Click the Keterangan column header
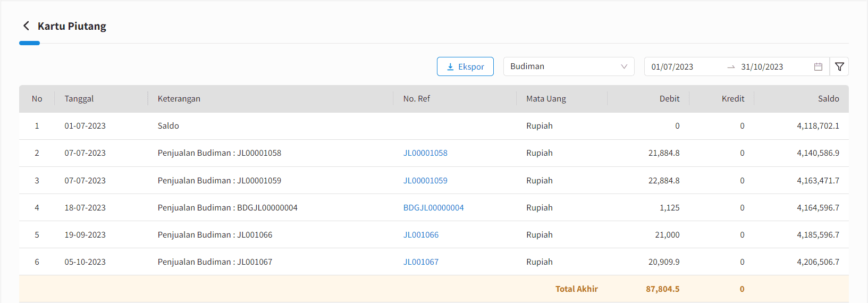Viewport: 868px width, 303px height. [x=179, y=99]
